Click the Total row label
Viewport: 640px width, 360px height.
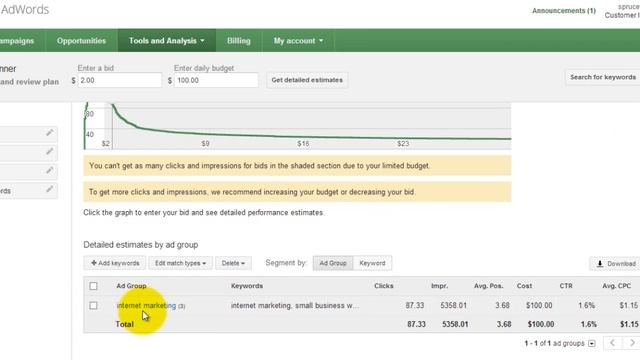point(125,324)
